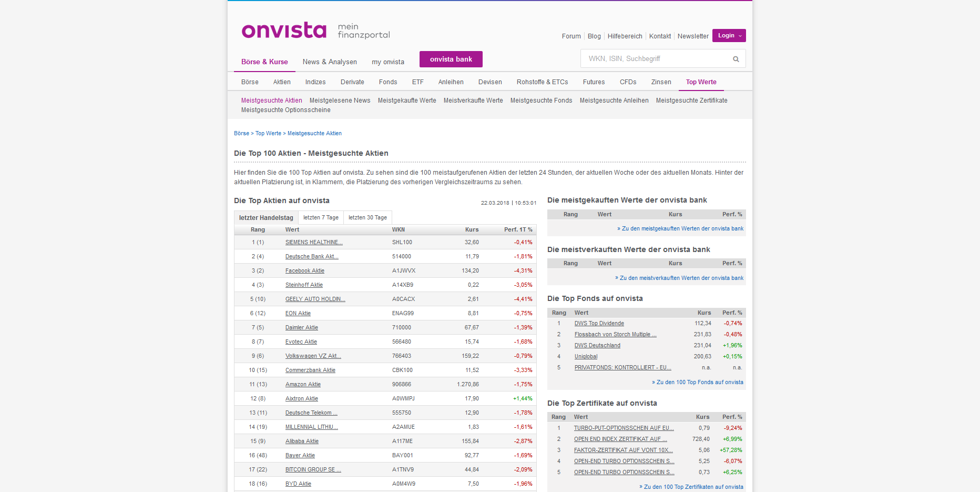Open Uniglobal fund link
Viewport: 980px width, 492px height.
click(x=586, y=357)
